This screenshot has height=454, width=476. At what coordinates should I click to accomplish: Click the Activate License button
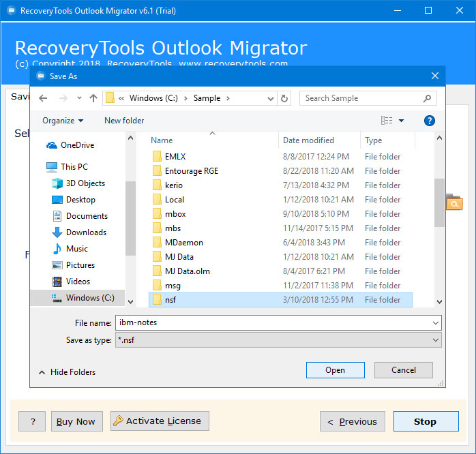(160, 421)
